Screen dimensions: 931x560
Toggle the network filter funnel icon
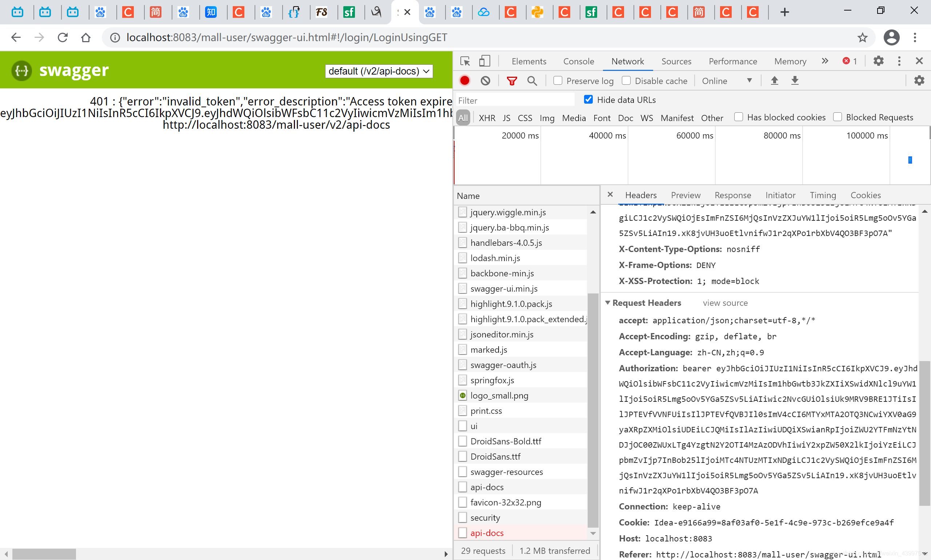pyautogui.click(x=511, y=81)
